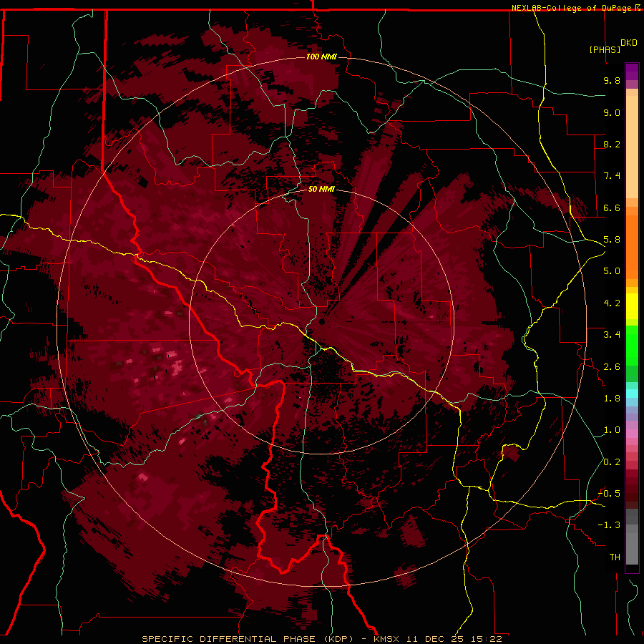Click the SPECIFIC DIFFERENTIAL PHASE (KDP) caption

pos(248,639)
